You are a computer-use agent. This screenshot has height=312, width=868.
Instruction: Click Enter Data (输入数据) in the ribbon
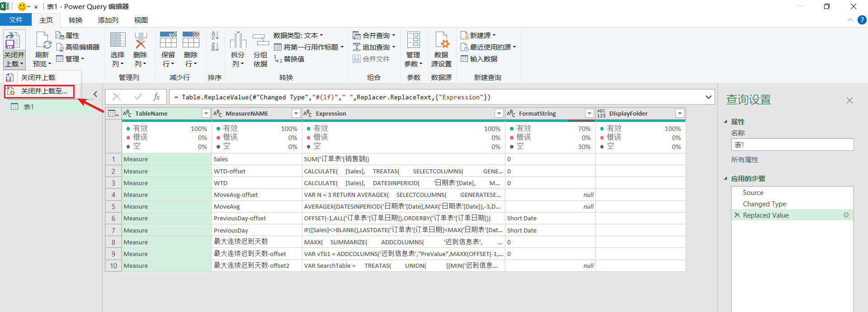pyautogui.click(x=479, y=59)
